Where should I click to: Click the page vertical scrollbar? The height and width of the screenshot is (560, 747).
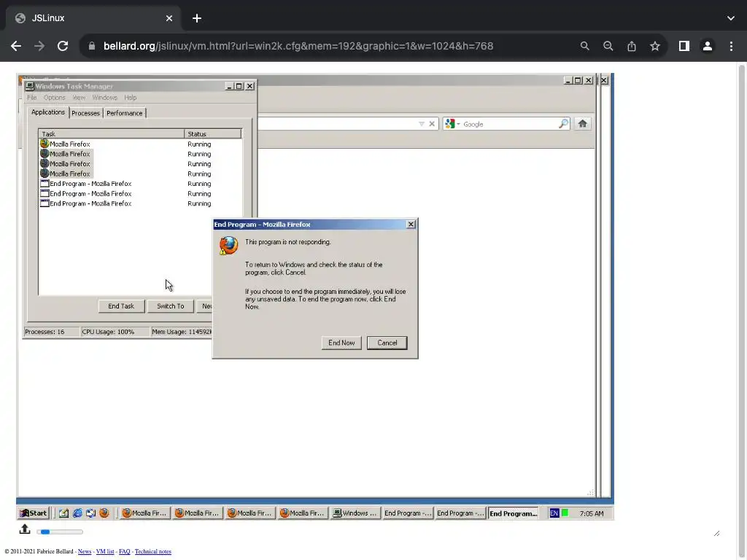[x=741, y=309]
